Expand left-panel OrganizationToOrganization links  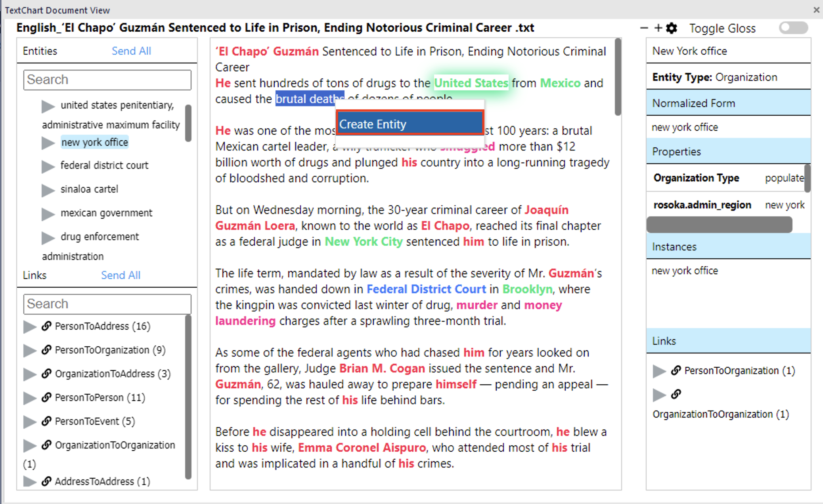30,446
